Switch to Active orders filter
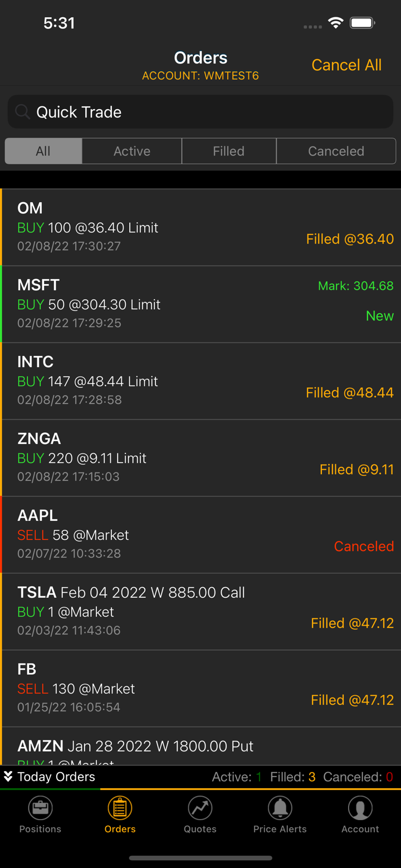This screenshot has width=401, height=868. click(x=132, y=151)
